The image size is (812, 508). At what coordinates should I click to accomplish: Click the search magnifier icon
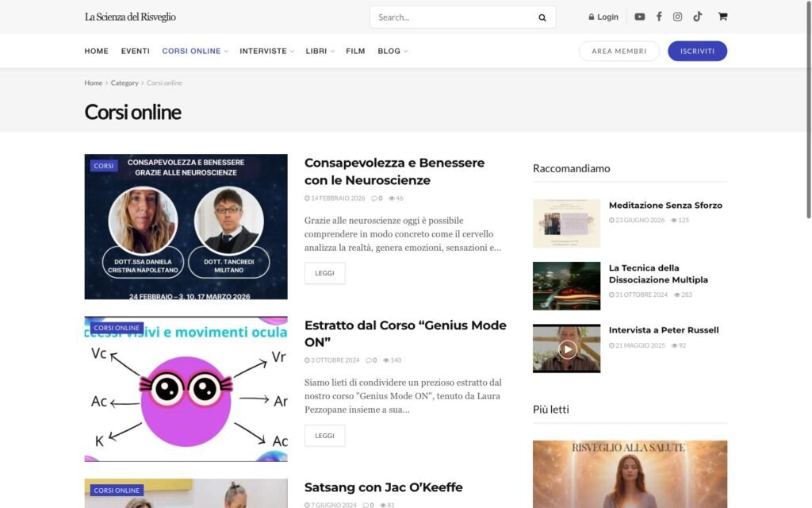coord(542,17)
